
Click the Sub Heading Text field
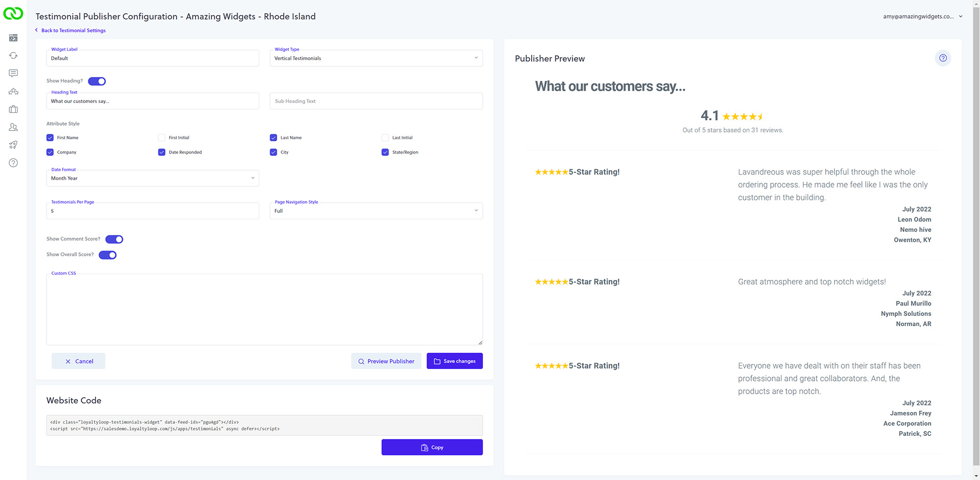click(x=376, y=101)
